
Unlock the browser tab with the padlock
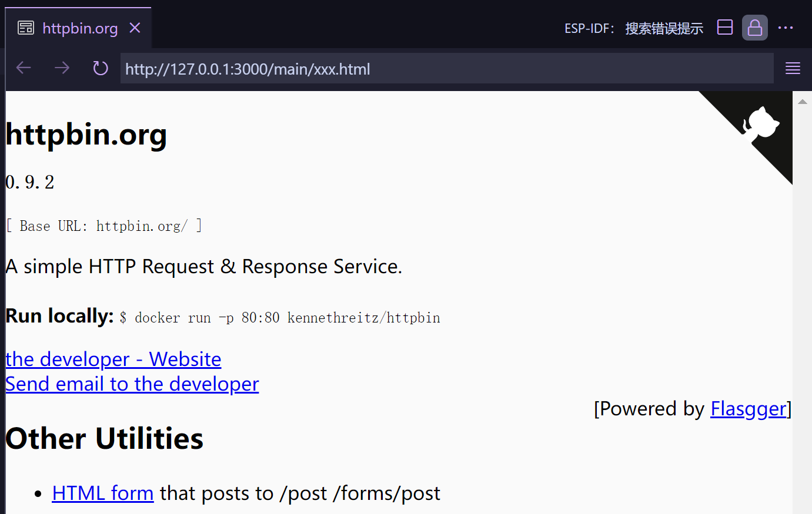pyautogui.click(x=754, y=27)
